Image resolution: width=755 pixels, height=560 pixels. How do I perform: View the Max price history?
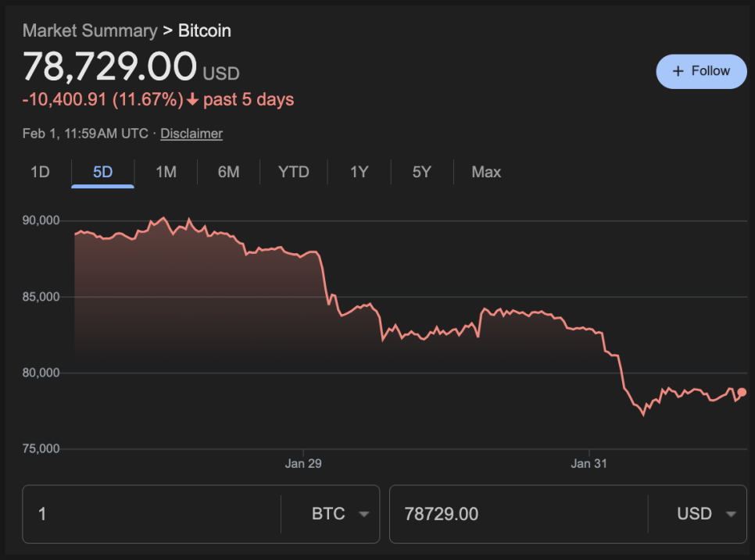point(486,172)
